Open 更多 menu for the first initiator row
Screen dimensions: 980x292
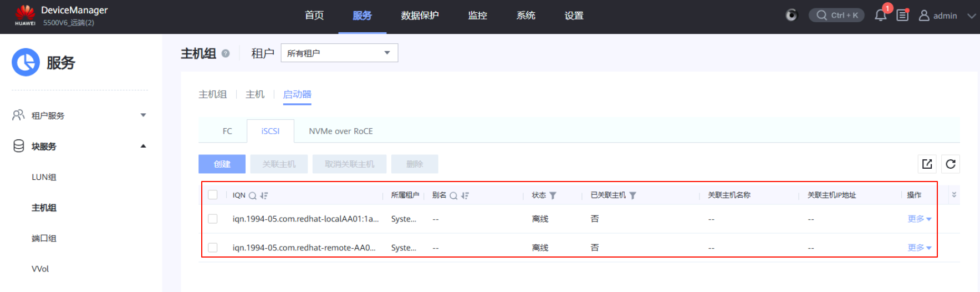919,219
